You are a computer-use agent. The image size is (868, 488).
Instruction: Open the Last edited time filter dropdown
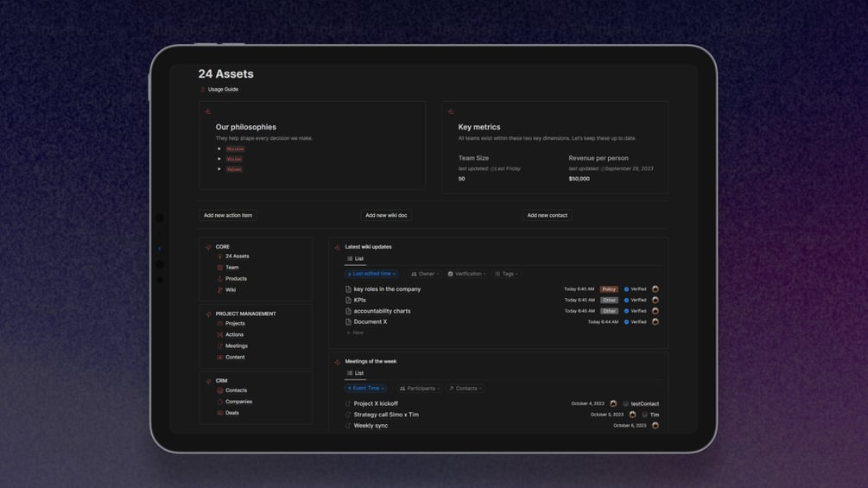pos(371,274)
